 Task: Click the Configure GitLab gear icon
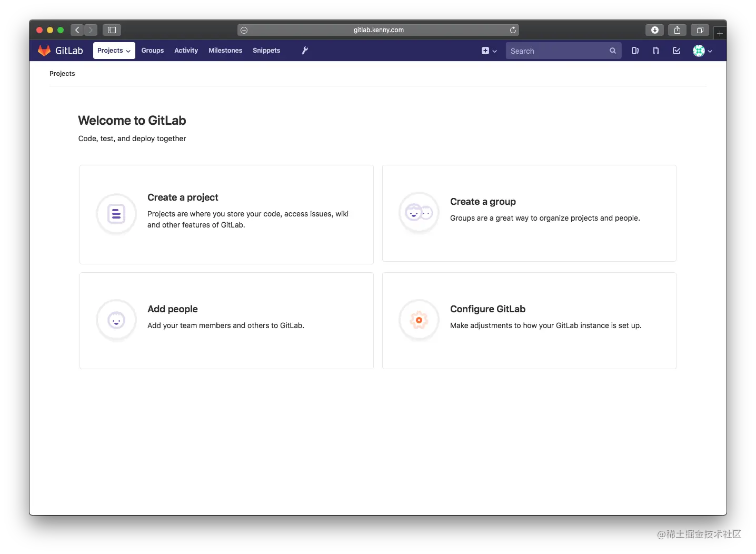point(419,320)
